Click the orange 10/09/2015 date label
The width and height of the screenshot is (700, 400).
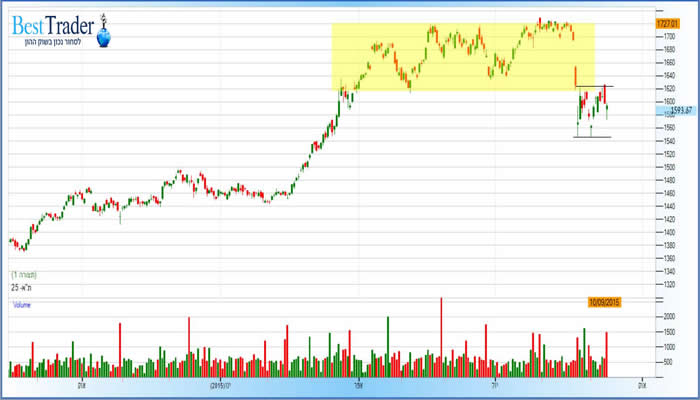pyautogui.click(x=605, y=300)
